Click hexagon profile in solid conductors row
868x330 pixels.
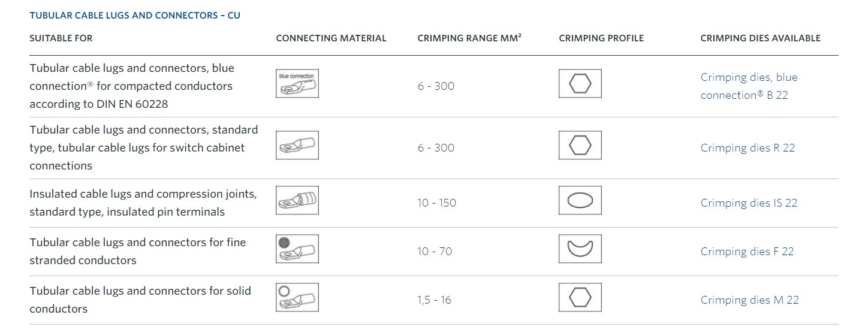(580, 297)
